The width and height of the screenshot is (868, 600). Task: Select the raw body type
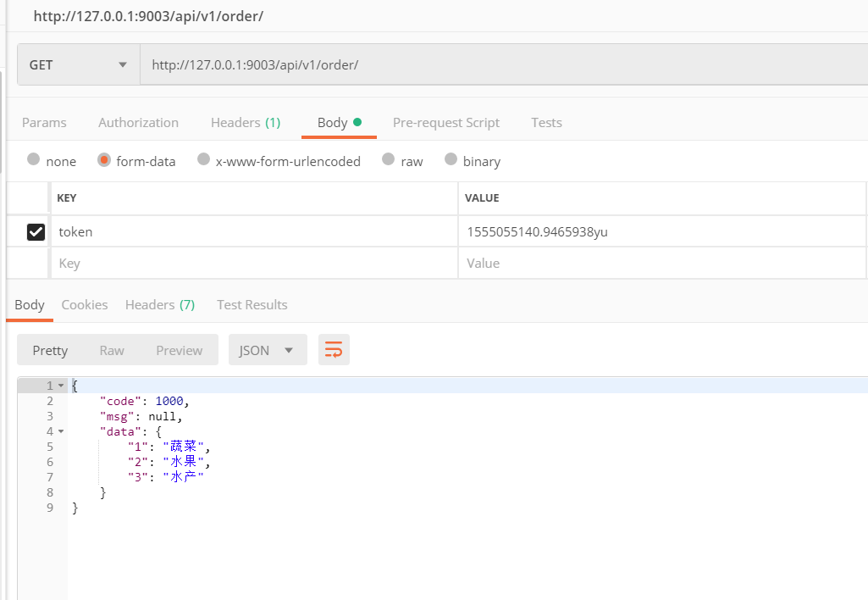[389, 159]
